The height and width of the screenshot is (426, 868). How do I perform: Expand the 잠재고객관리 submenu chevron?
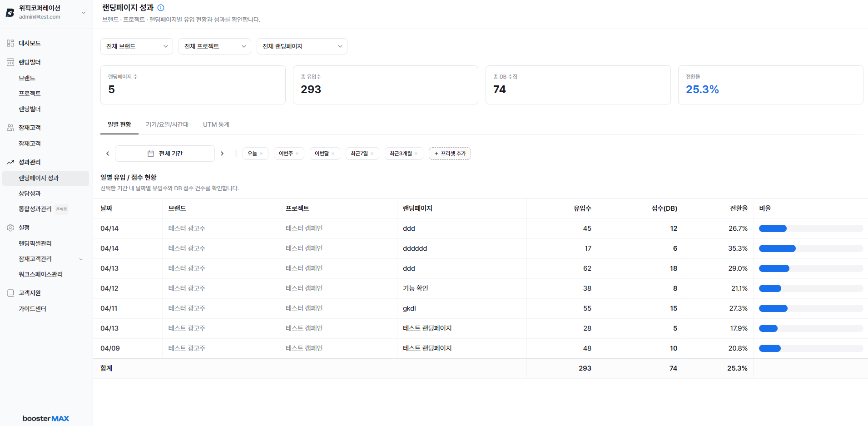(x=81, y=259)
